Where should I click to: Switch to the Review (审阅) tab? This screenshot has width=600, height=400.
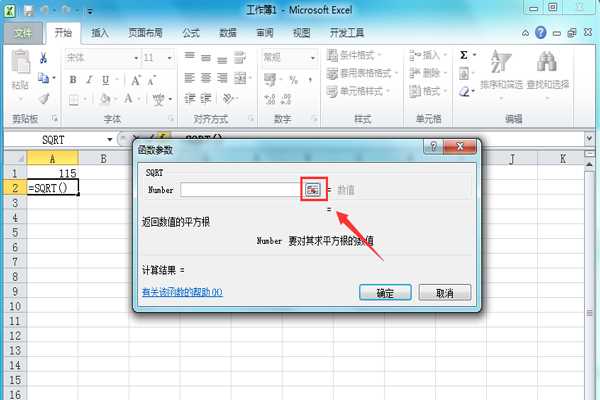[265, 33]
